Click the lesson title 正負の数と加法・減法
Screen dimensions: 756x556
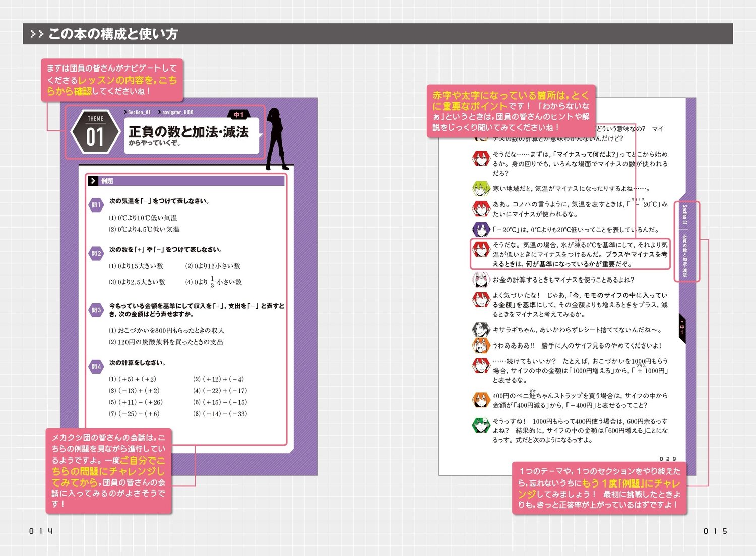coord(188,132)
